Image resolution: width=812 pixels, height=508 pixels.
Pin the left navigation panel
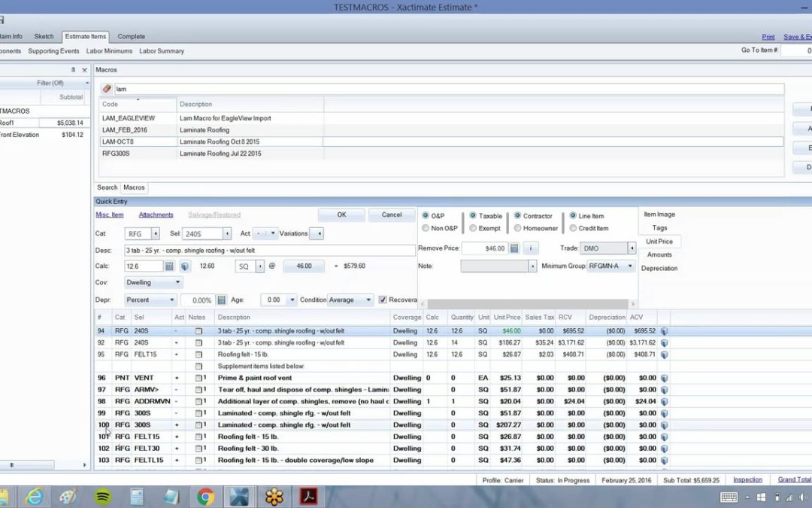pos(73,69)
